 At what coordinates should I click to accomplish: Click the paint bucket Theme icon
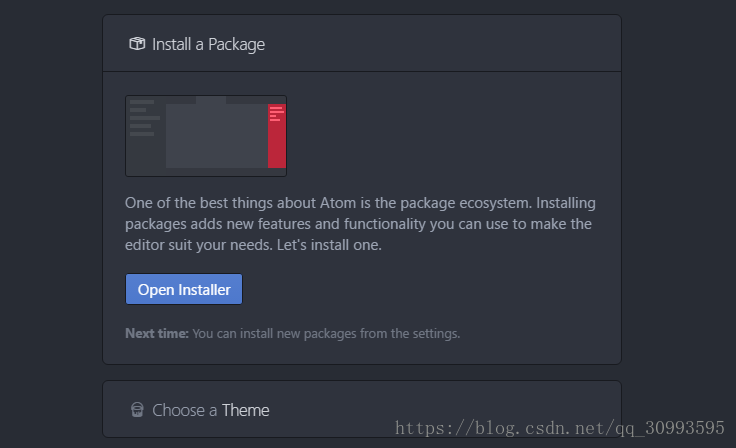(137, 409)
